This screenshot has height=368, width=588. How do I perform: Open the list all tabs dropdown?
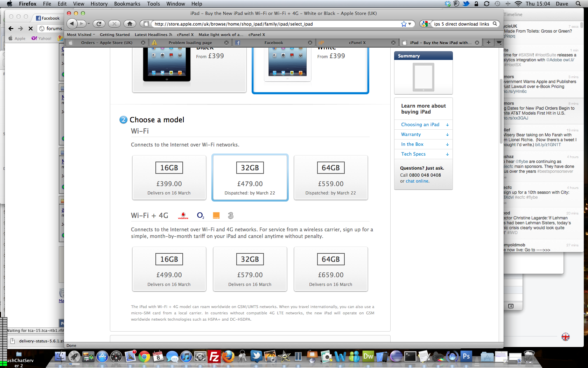click(x=499, y=42)
